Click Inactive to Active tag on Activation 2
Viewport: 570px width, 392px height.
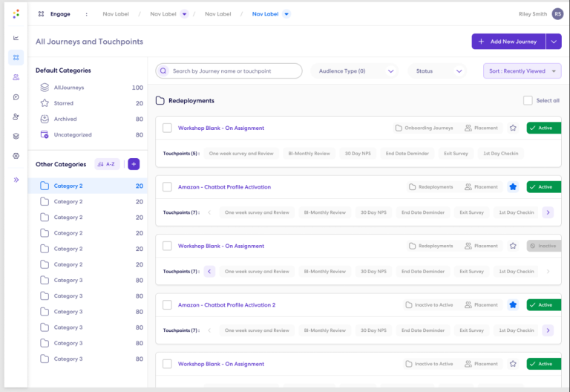[x=429, y=304]
